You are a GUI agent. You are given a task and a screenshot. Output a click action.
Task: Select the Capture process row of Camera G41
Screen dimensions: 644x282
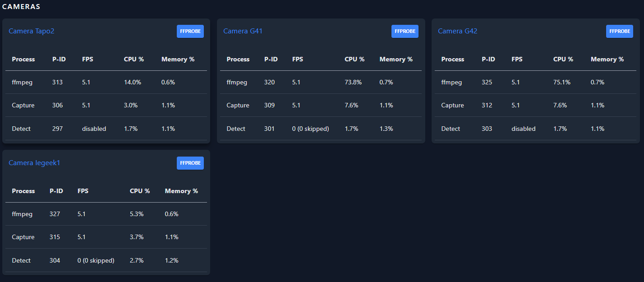click(x=321, y=105)
